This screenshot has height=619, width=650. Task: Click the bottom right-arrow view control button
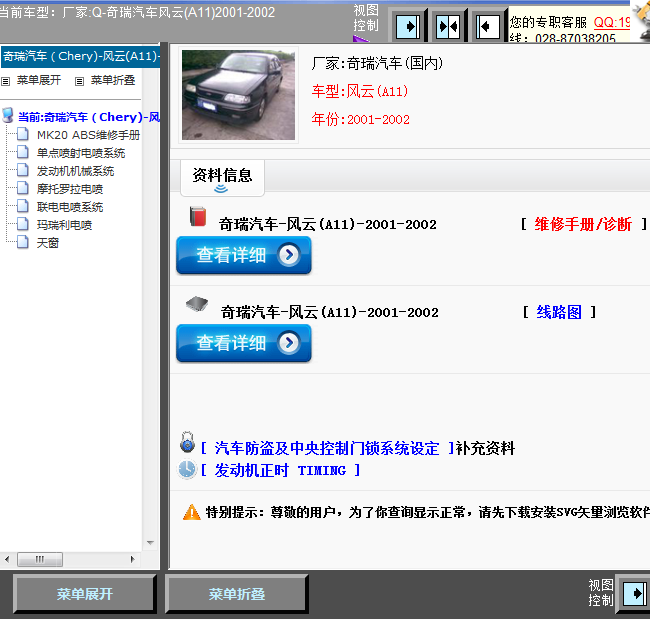pos(634,593)
